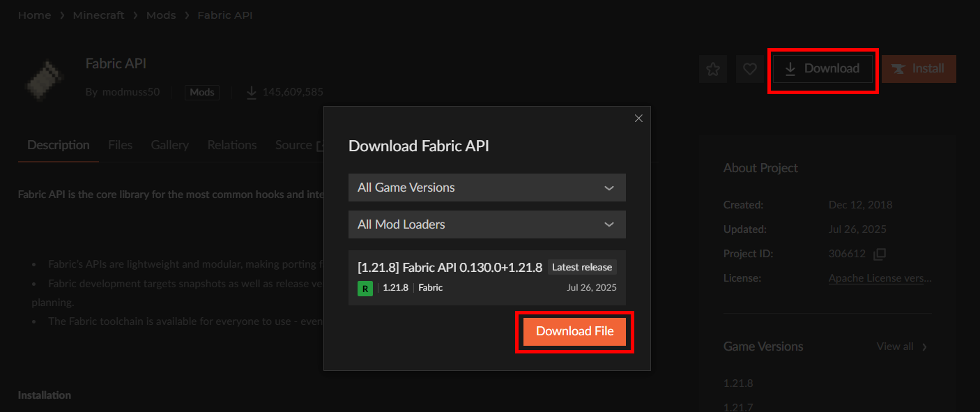Viewport: 980px width, 412px height.
Task: Select the Fabric API 0.130.0+1.21.8 file entry
Action: [x=487, y=277]
